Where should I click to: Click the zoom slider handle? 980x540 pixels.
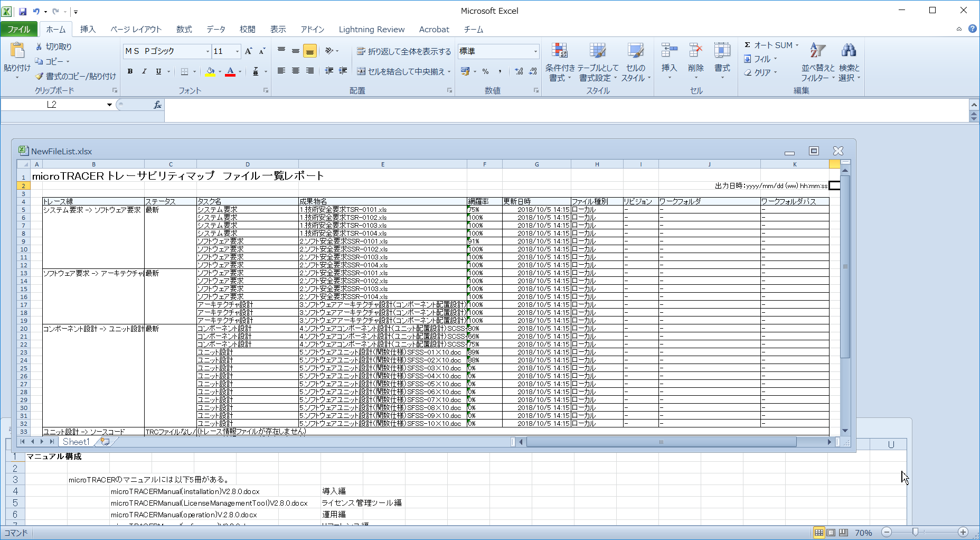click(x=915, y=533)
